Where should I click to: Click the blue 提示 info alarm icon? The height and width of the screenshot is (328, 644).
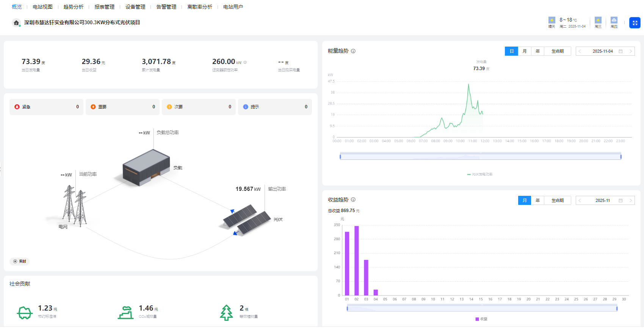pos(246,107)
